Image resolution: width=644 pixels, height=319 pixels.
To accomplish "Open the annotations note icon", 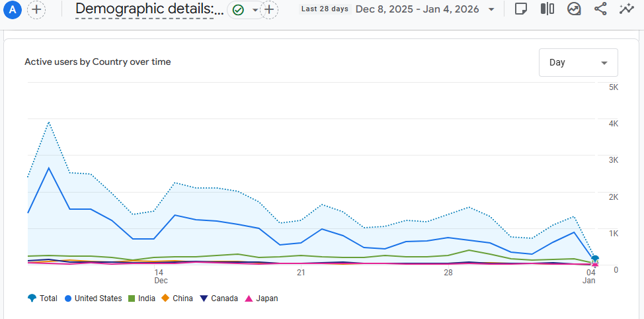I will (x=521, y=9).
